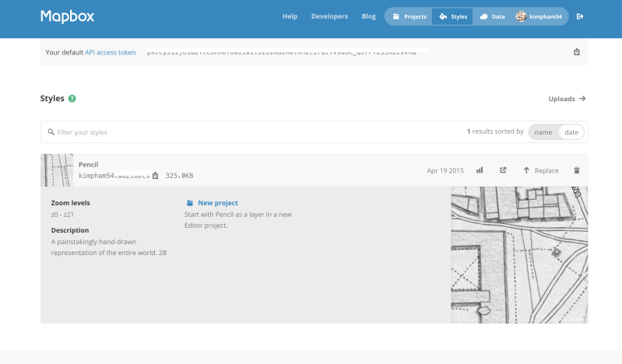
Task: Switch to the Projects tab
Action: click(x=409, y=16)
